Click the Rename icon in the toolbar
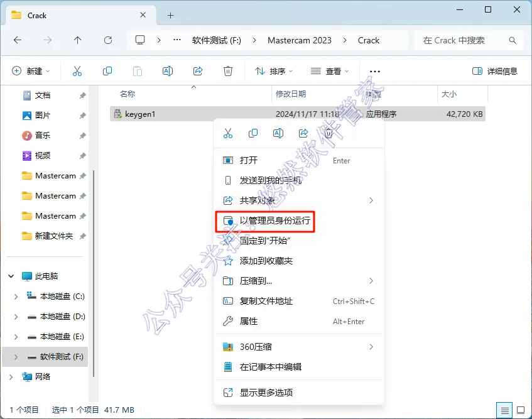532x419 pixels. pyautogui.click(x=168, y=71)
